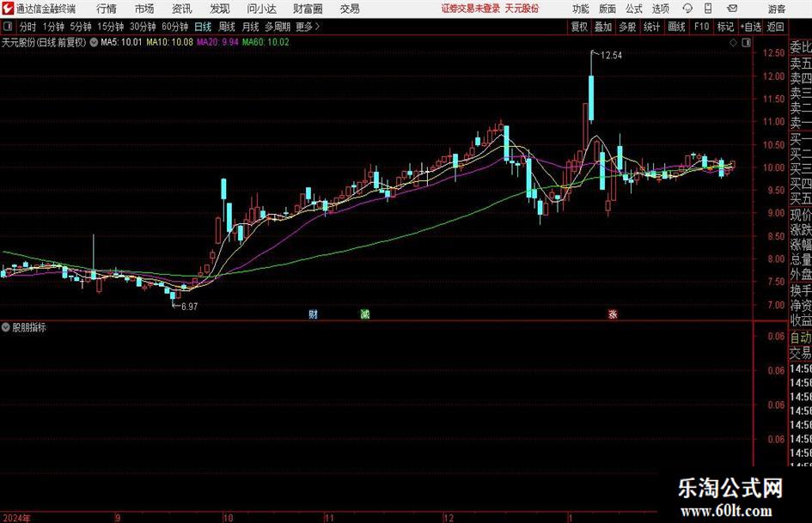This screenshot has height=523, width=812.
Task: Open the 发现 menu
Action: (x=220, y=9)
